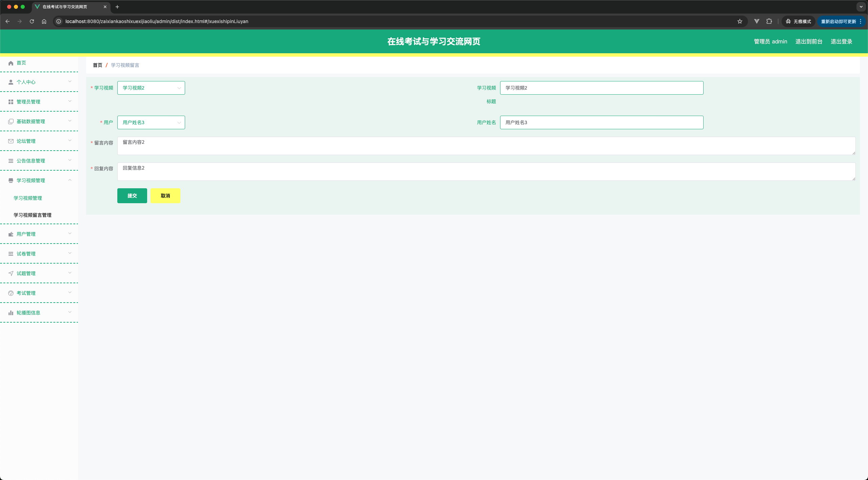The height and width of the screenshot is (480, 868).
Task: Click 首页 in the breadcrumb
Action: (98, 65)
